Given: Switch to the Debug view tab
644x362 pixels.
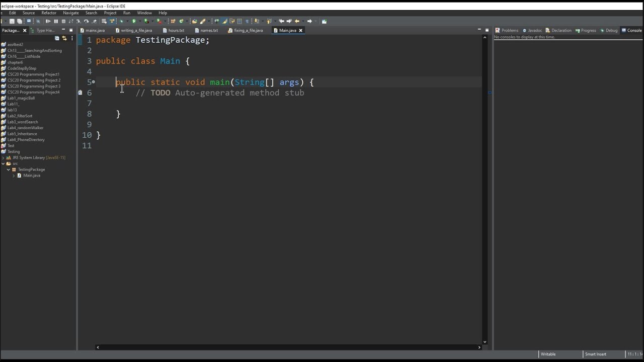Looking at the screenshot, I should (609, 31).
